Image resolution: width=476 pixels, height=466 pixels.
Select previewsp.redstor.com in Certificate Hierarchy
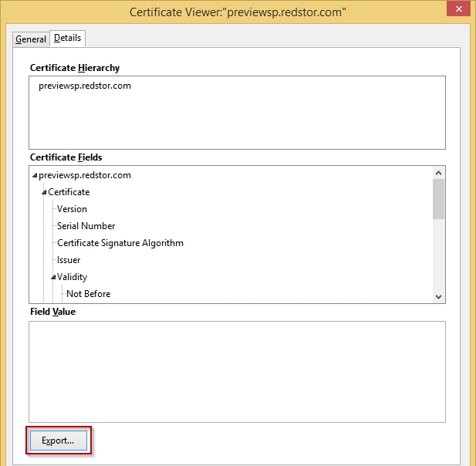(85, 86)
